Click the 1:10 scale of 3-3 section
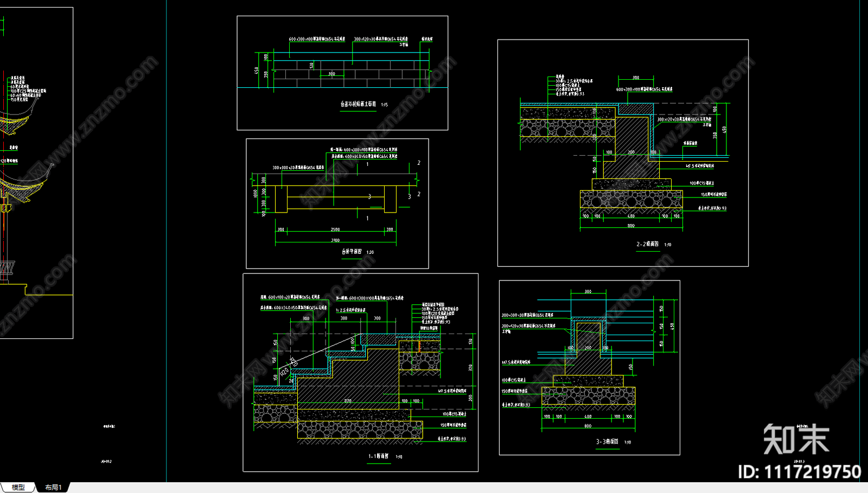This screenshot has width=868, height=493. tap(627, 442)
